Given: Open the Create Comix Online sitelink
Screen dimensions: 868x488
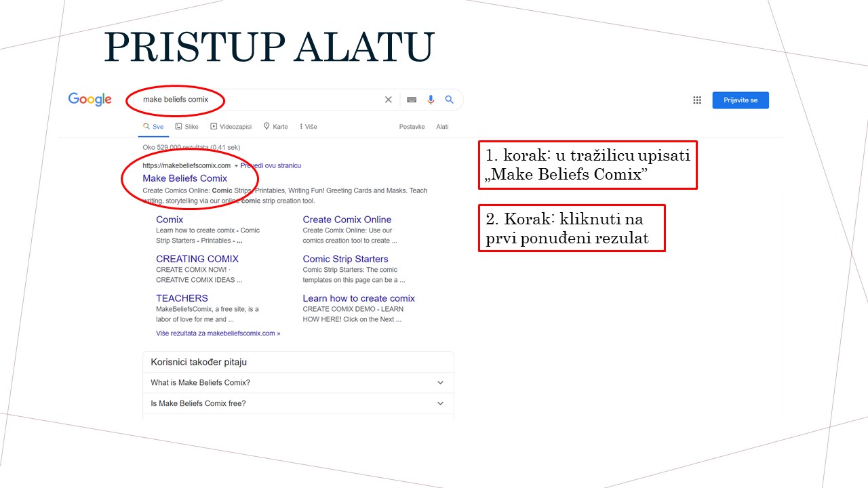Looking at the screenshot, I should (347, 220).
